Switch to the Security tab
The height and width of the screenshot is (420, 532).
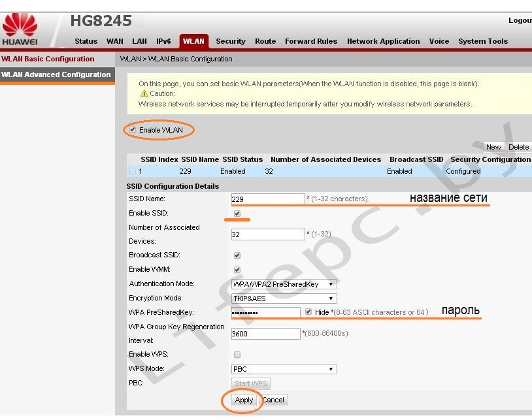230,41
